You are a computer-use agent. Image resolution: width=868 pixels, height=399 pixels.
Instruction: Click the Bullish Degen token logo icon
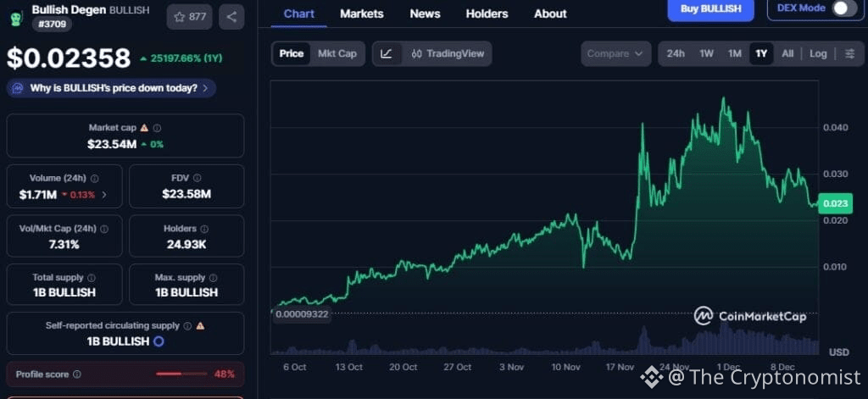(x=17, y=19)
